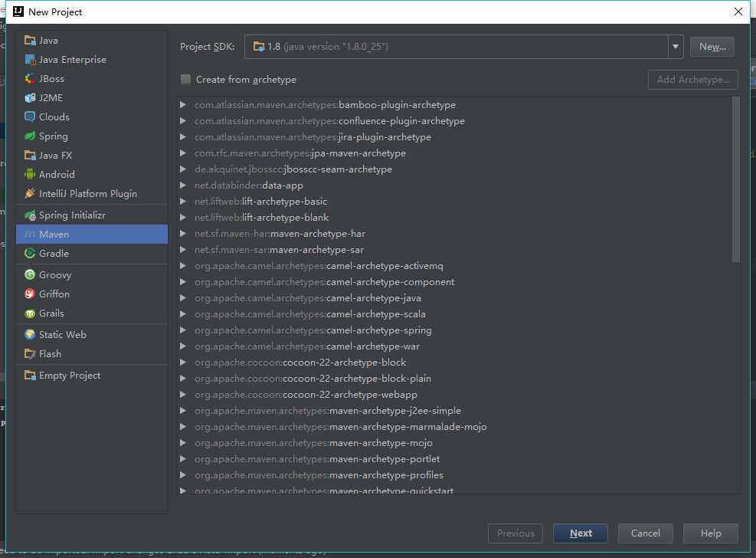
Task: Select the Java project type icon
Action: [30, 41]
